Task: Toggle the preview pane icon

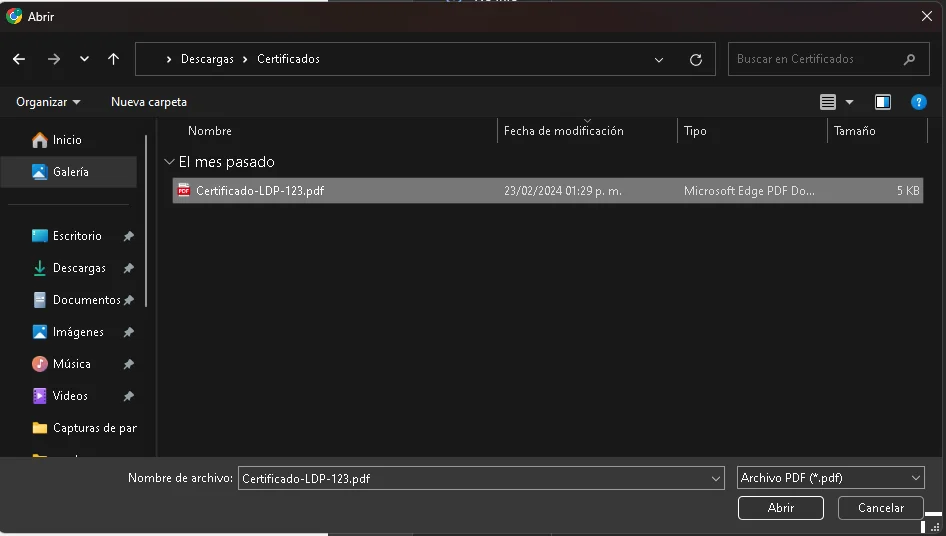Action: coord(882,102)
